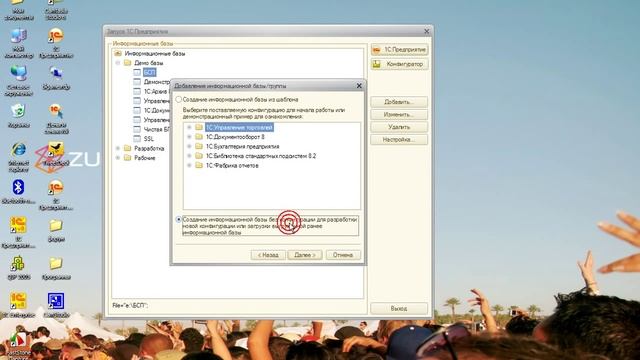Screen dimensions: 640x360
Task: Select '1С:Библиотека стандартных подсистем 8.2' row
Action: pyautogui.click(x=261, y=156)
